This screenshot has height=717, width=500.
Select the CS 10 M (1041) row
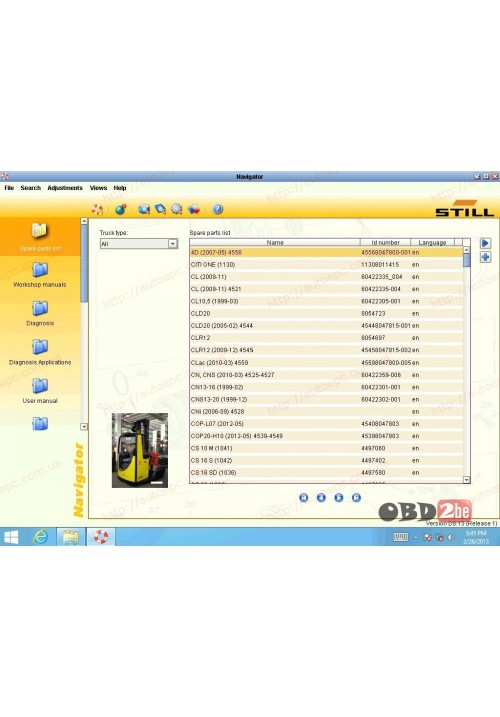coord(326,449)
